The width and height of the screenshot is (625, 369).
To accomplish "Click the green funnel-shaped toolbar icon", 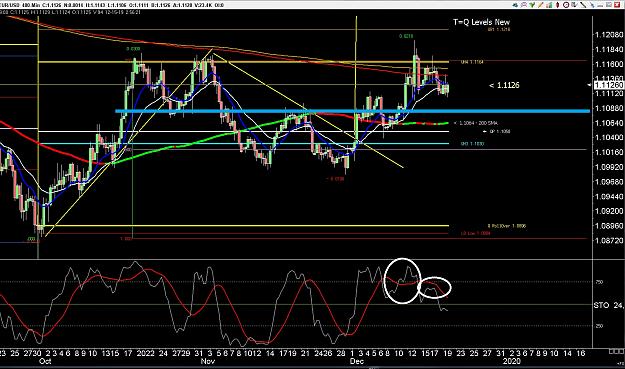I will click(532, 5).
